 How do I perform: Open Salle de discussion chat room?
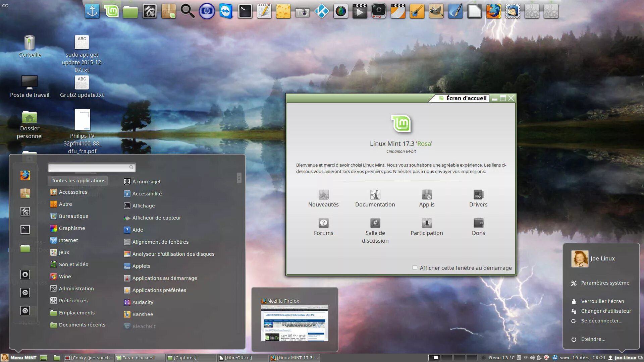[375, 231]
